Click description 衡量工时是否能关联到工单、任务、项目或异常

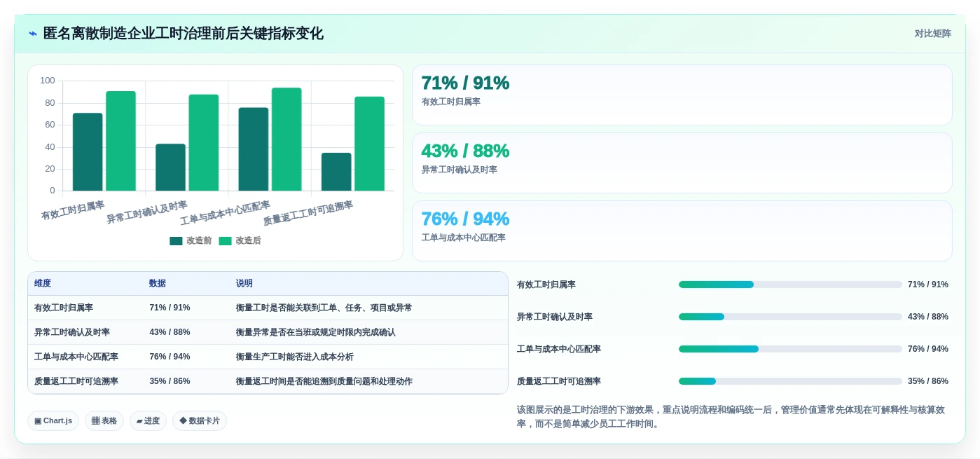point(324,308)
